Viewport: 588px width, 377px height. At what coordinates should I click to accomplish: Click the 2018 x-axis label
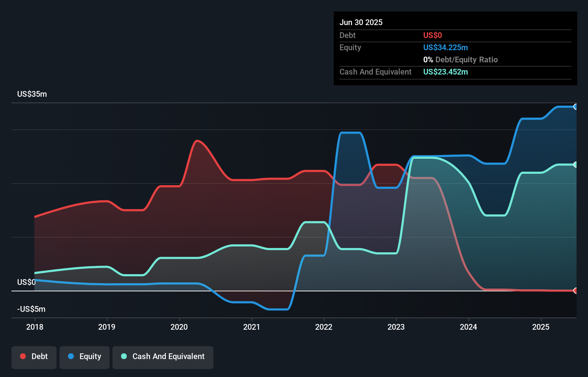[35, 327]
